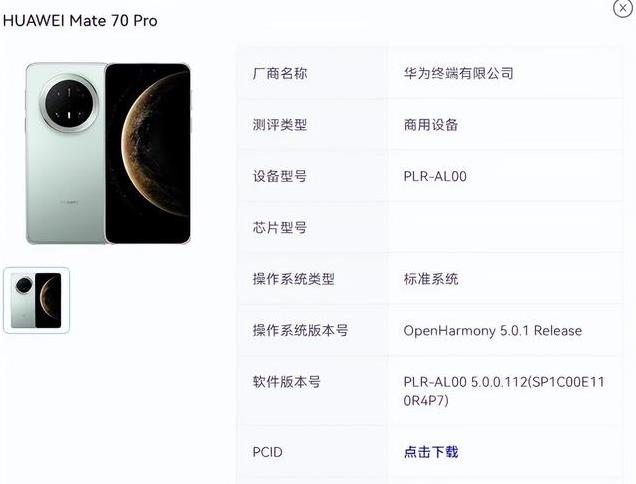
Task: Click the 设备型号 label
Action: (x=280, y=176)
